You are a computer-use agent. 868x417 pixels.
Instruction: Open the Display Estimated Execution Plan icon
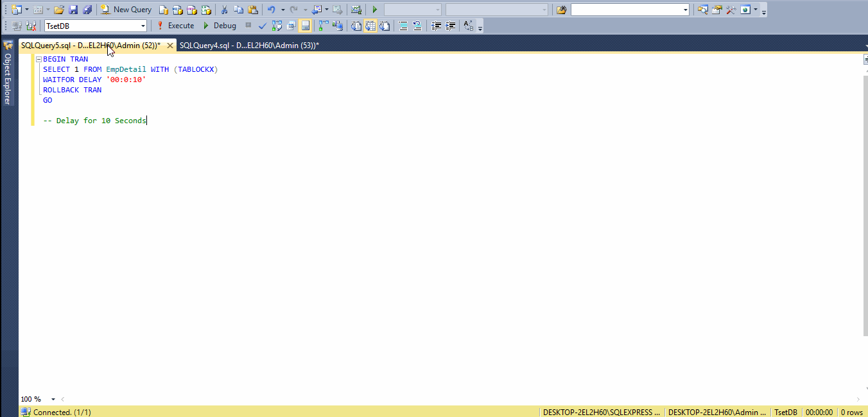277,26
